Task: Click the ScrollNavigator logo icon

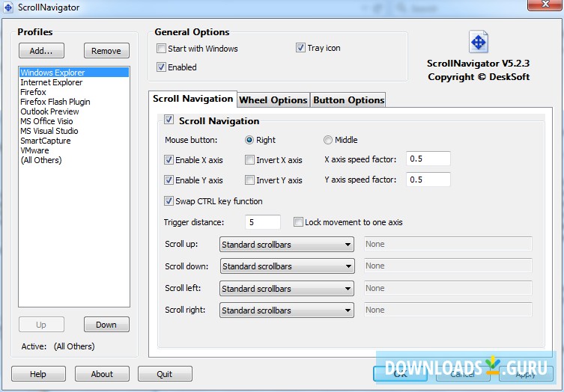Action: tap(479, 42)
